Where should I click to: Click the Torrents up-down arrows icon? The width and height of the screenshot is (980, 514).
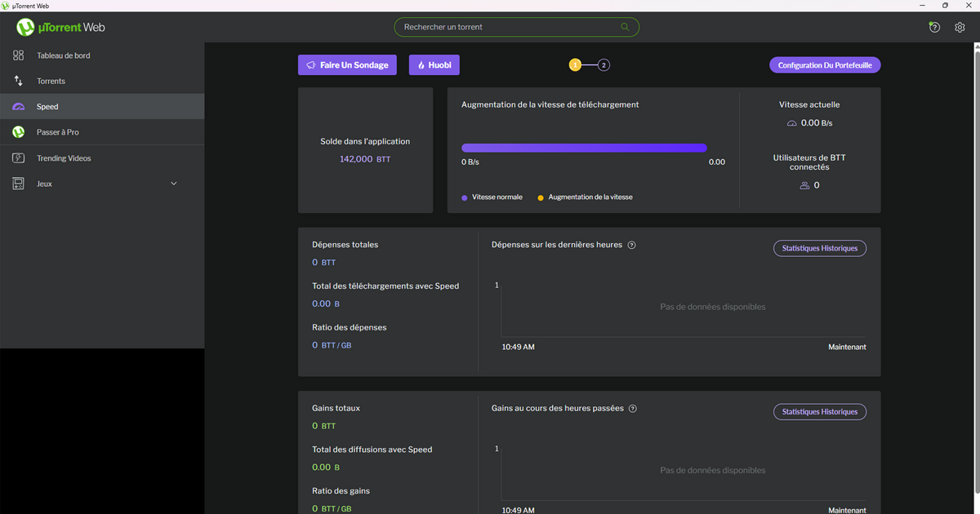point(18,81)
